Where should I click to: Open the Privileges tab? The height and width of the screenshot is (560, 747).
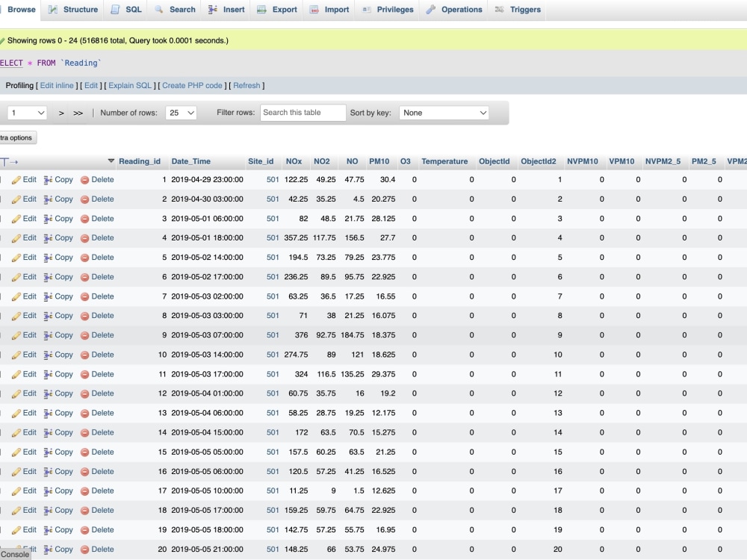pos(388,10)
